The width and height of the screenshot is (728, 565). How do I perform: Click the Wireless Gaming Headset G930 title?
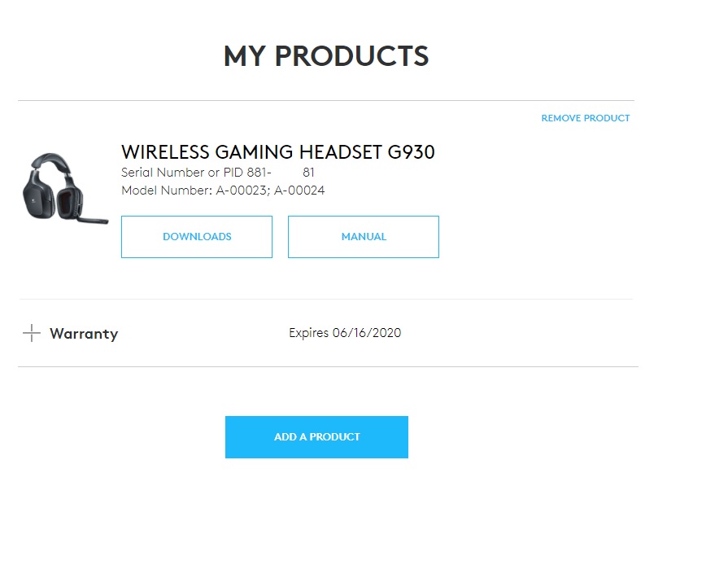[278, 152]
